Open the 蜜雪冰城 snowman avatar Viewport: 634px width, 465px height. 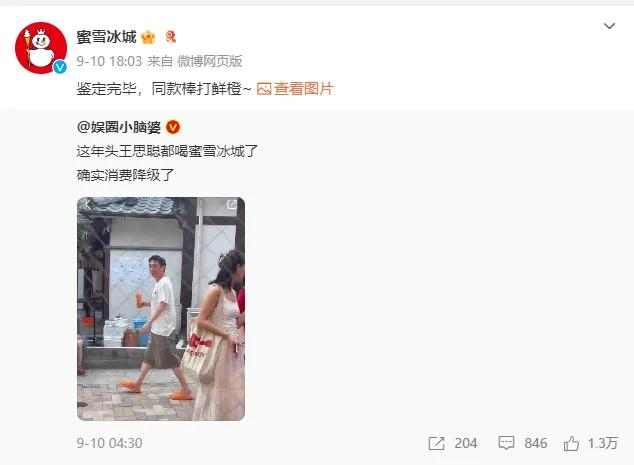click(41, 48)
